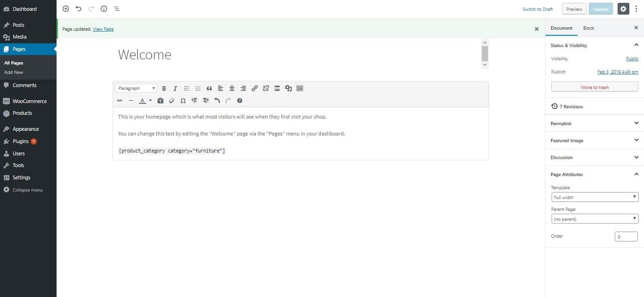Click the classic editor redo arrow
The image size is (644, 297).
pyautogui.click(x=228, y=100)
